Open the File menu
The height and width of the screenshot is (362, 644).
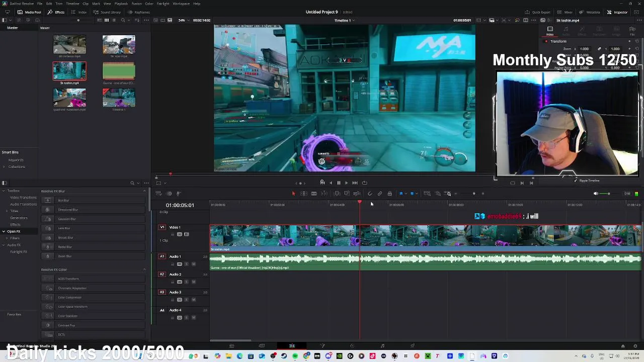click(39, 4)
